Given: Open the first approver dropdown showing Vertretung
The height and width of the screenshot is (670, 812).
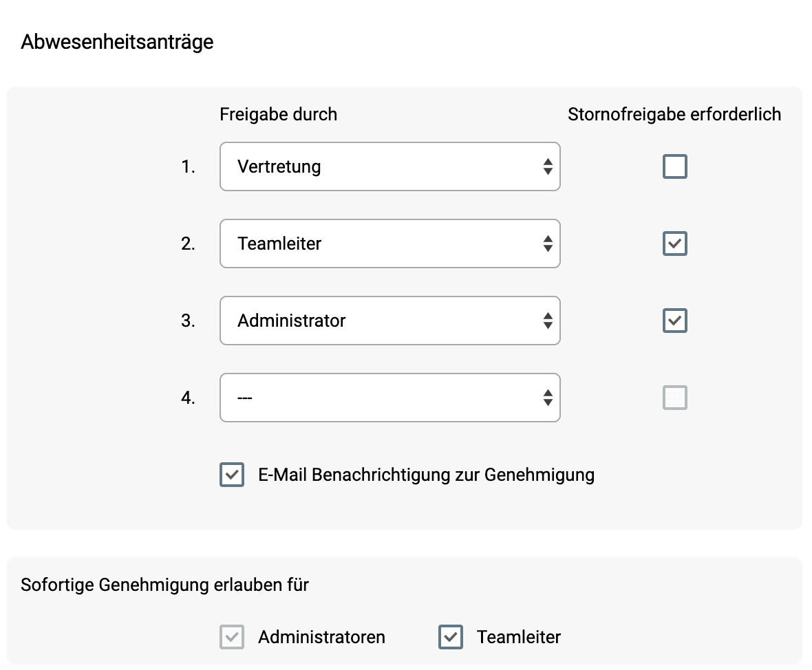Looking at the screenshot, I should 389,166.
